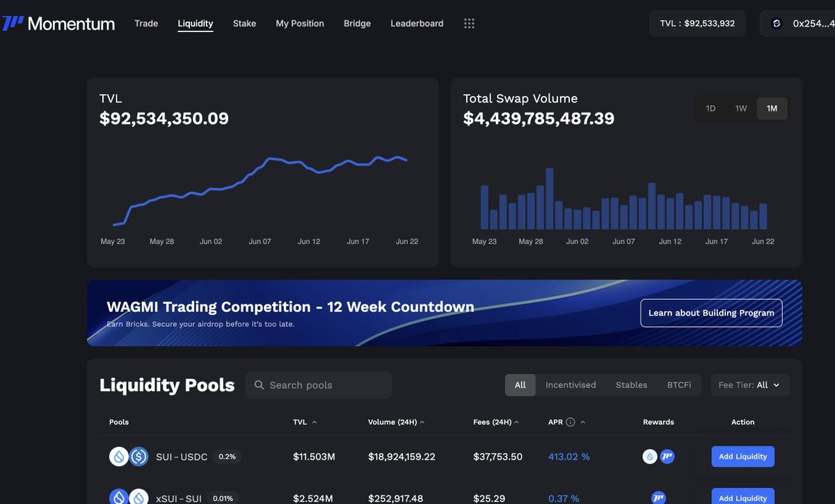This screenshot has height=504, width=835.
Task: Click the 0.37 % APR value
Action: [564, 498]
